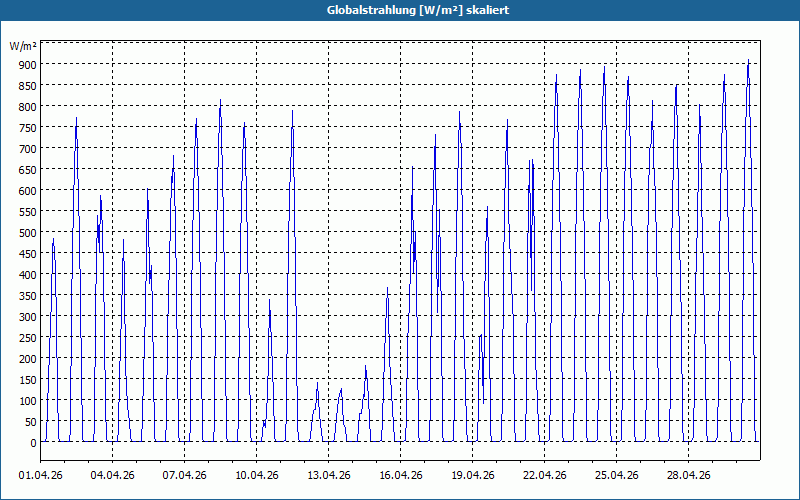Click the 200 y-axis value
Image resolution: width=800 pixels, height=500 pixels.
28,359
